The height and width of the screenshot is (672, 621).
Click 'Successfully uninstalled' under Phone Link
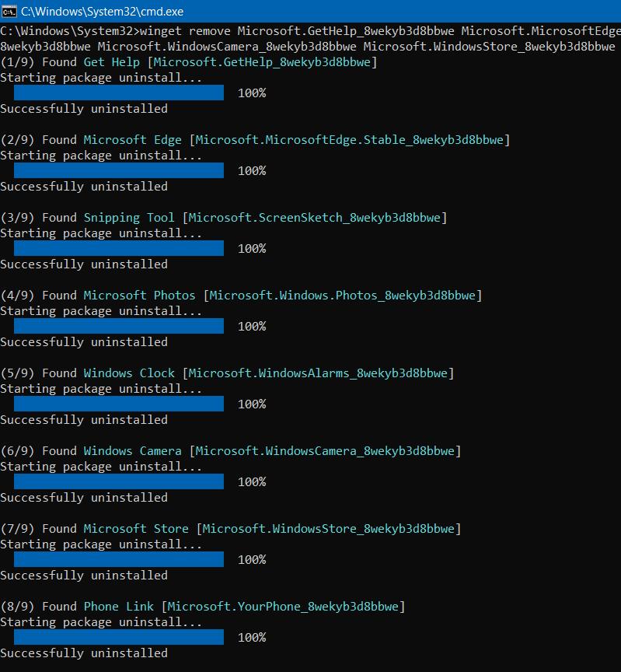click(x=84, y=653)
